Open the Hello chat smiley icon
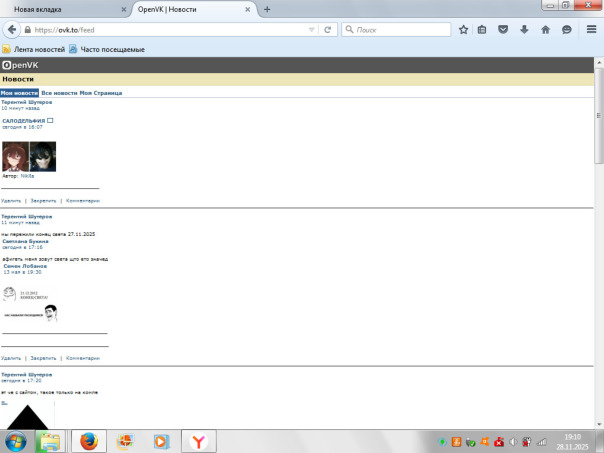 [x=566, y=30]
